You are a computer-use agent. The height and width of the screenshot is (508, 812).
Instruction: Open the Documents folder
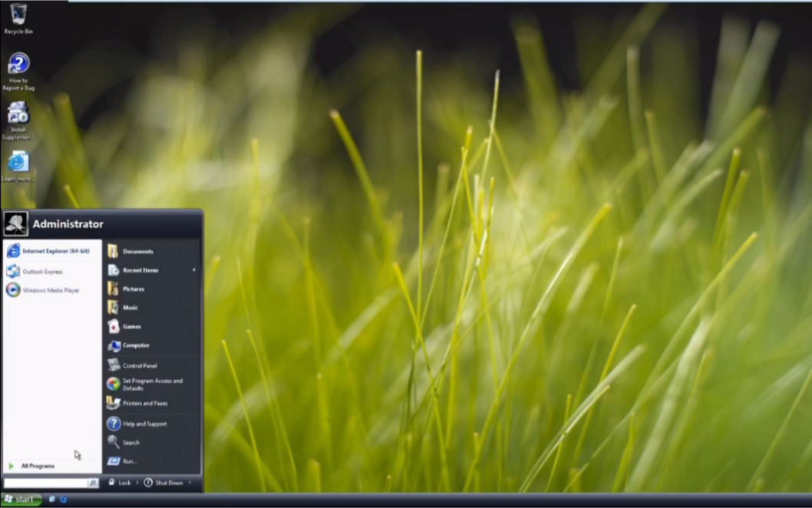coord(152,252)
